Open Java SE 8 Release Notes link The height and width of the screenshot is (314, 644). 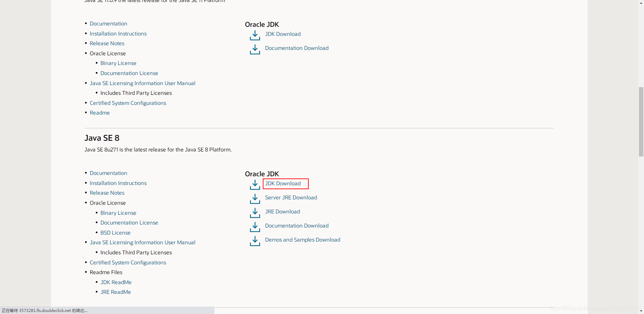point(107,193)
